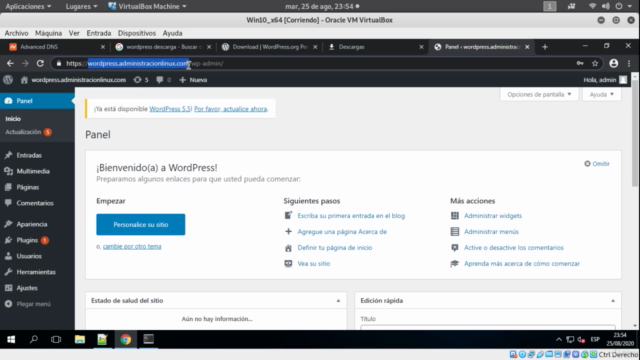Click the Windows taskbar search icon
The height and width of the screenshot is (360, 640).
click(34, 339)
